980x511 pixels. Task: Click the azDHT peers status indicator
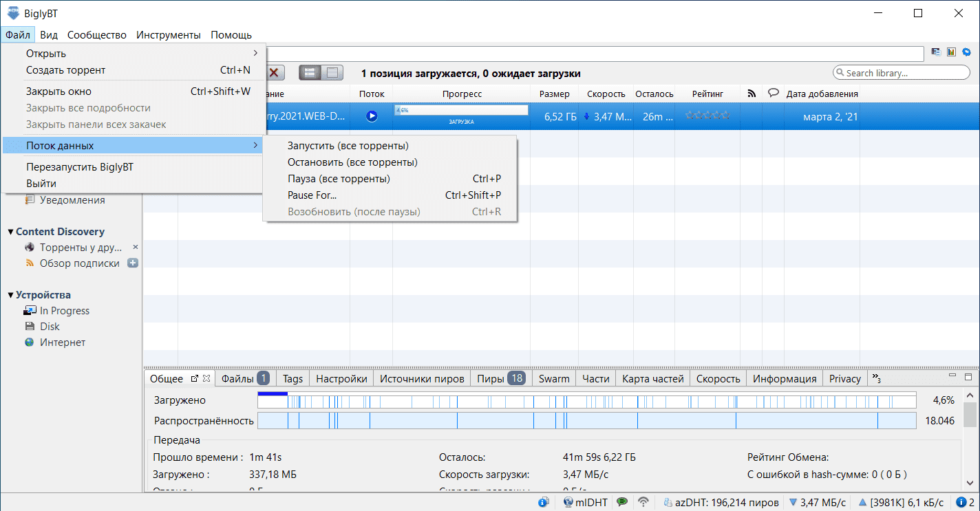coord(721,502)
